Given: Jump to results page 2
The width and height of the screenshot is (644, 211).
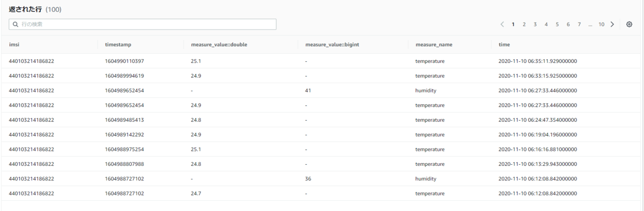Looking at the screenshot, I should point(524,24).
